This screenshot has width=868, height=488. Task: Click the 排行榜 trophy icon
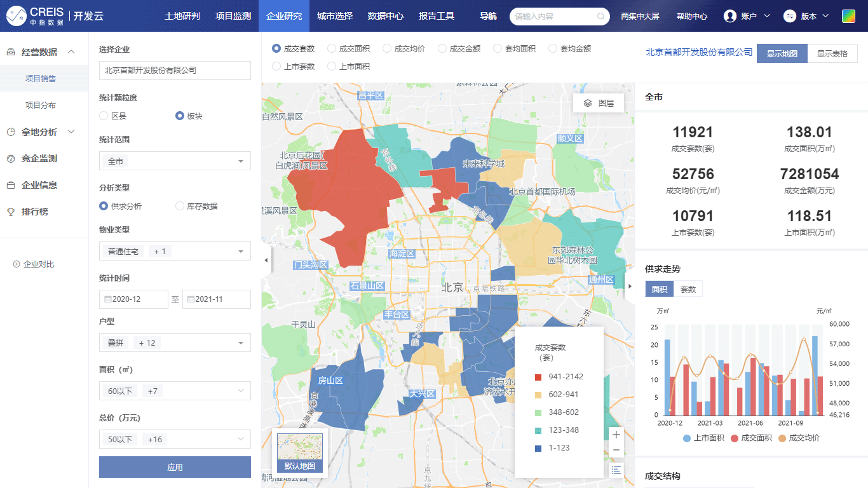pos(11,212)
